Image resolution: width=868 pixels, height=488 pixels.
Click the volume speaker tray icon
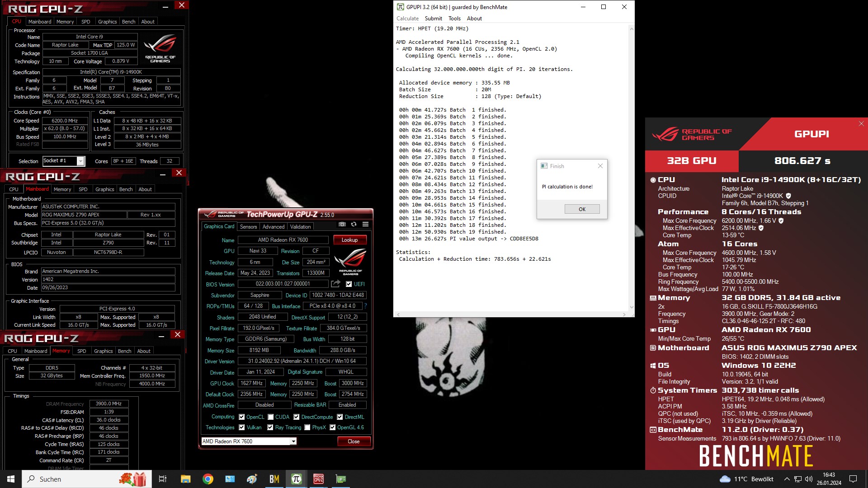[809, 479]
